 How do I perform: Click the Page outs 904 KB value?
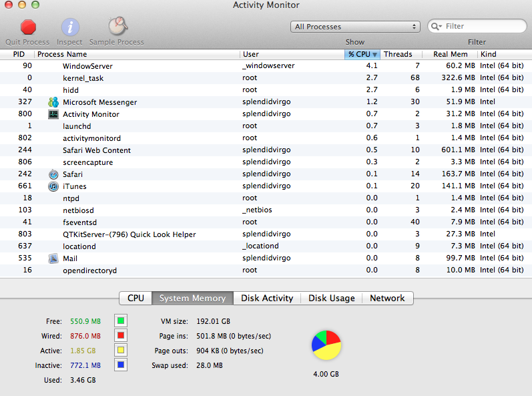point(230,351)
